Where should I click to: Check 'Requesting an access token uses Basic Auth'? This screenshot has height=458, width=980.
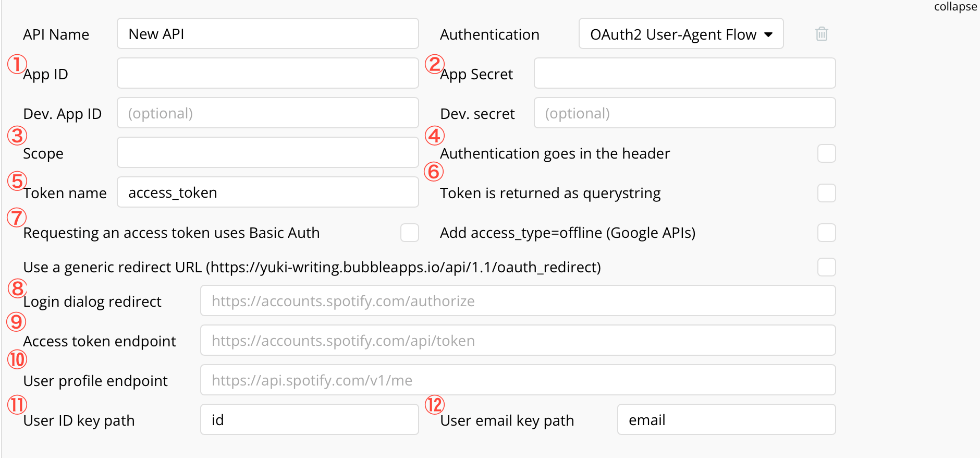point(410,233)
